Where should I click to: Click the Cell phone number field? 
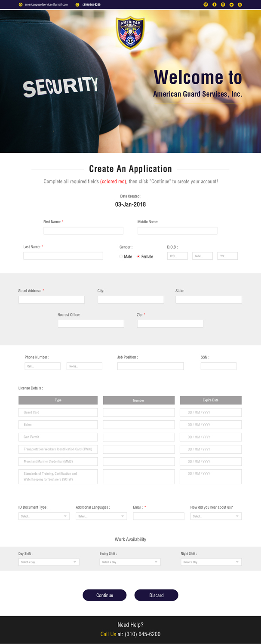pyautogui.click(x=43, y=366)
